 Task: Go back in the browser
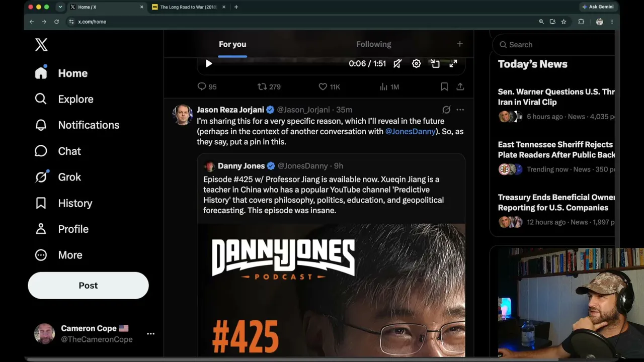coord(32,22)
